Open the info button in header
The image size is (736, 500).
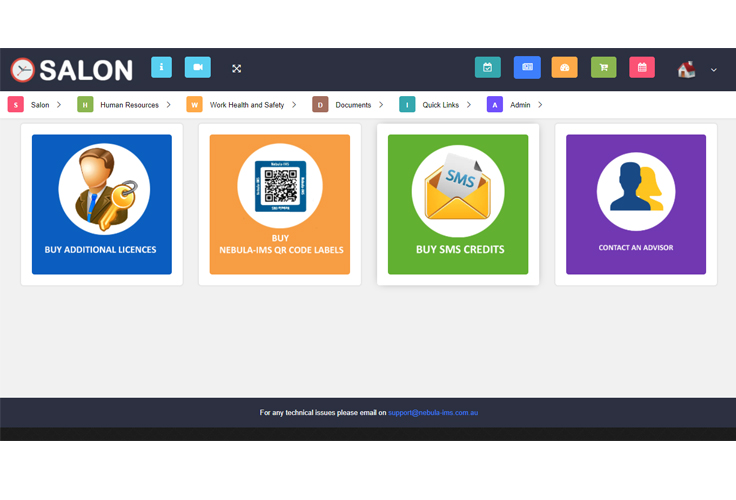[161, 67]
